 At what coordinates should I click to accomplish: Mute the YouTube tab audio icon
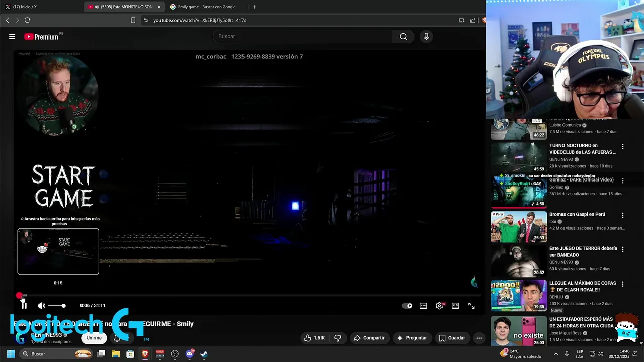[97, 7]
